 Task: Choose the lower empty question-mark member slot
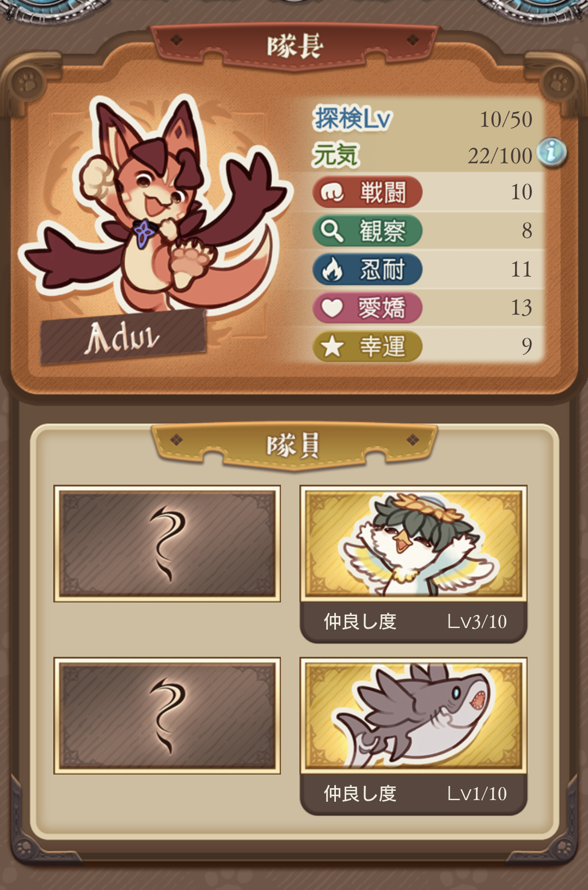[167, 716]
